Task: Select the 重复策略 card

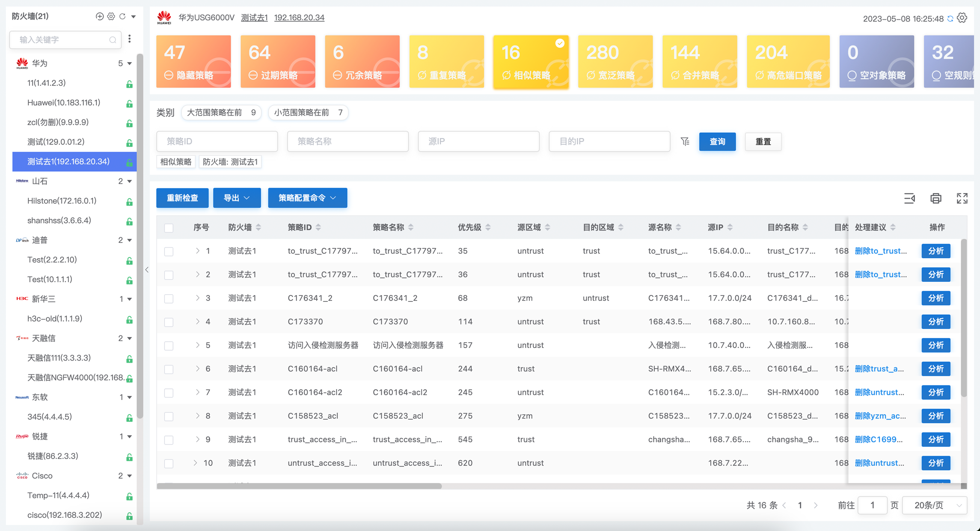Action: click(x=447, y=62)
